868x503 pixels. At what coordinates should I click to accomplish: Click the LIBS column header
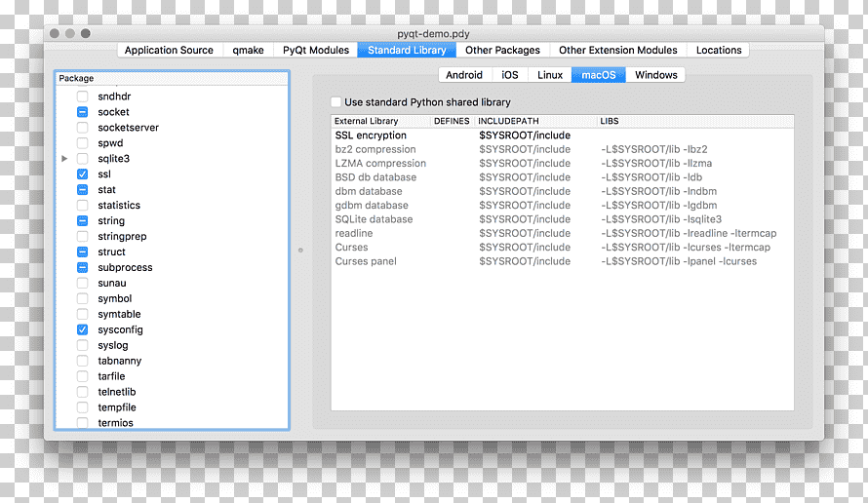pyautogui.click(x=695, y=121)
